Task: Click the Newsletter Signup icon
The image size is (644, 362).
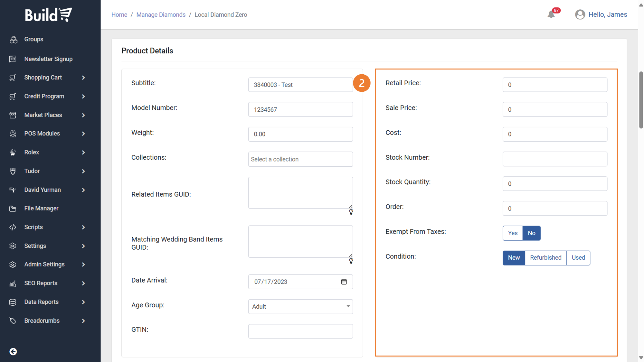Action: click(x=13, y=59)
